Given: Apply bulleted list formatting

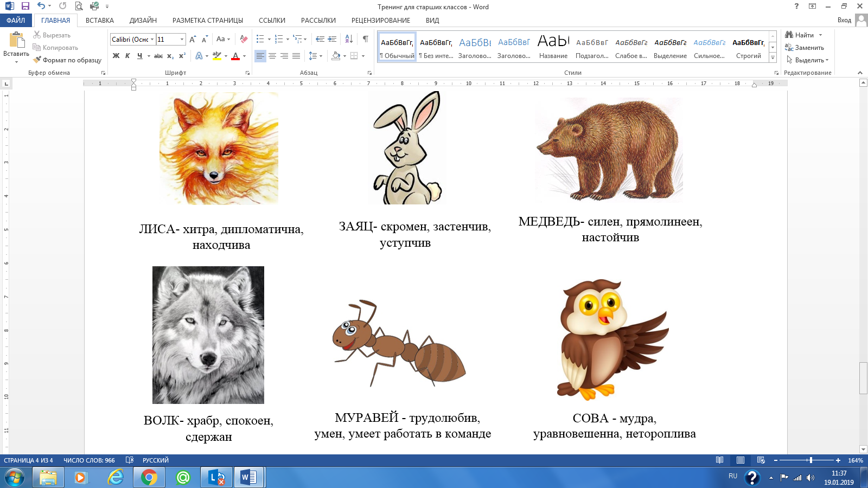Looking at the screenshot, I should coord(260,39).
